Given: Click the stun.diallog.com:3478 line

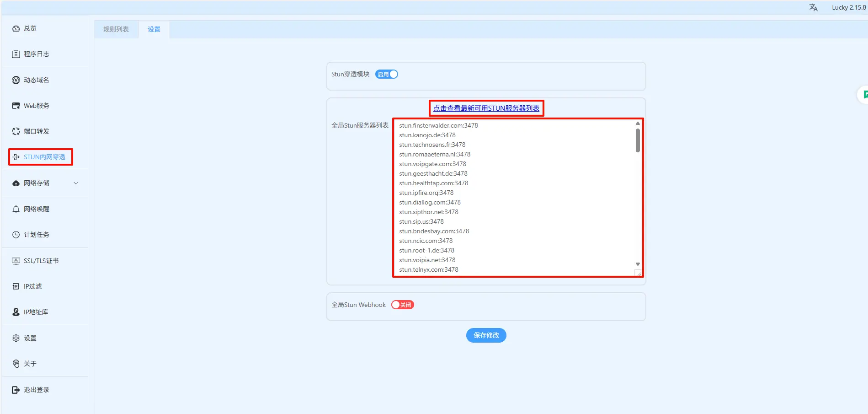Looking at the screenshot, I should [x=430, y=202].
